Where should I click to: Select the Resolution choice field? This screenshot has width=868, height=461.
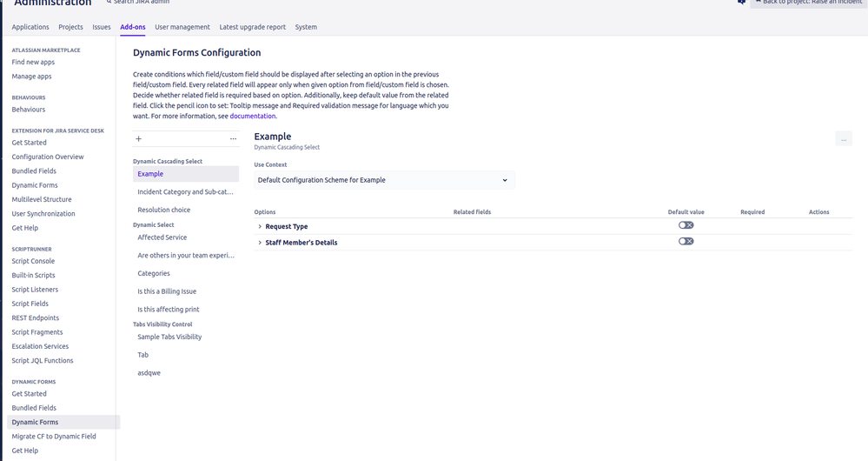[x=164, y=210]
